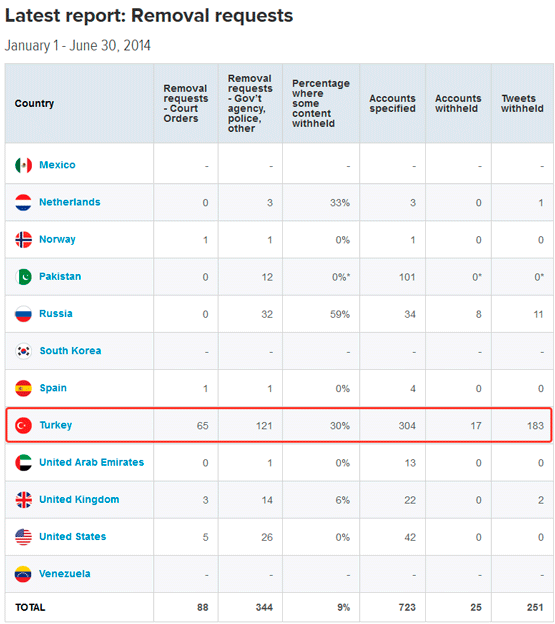Image resolution: width=555 pixels, height=624 pixels.
Task: Open the Mexico country link
Action: tap(57, 165)
